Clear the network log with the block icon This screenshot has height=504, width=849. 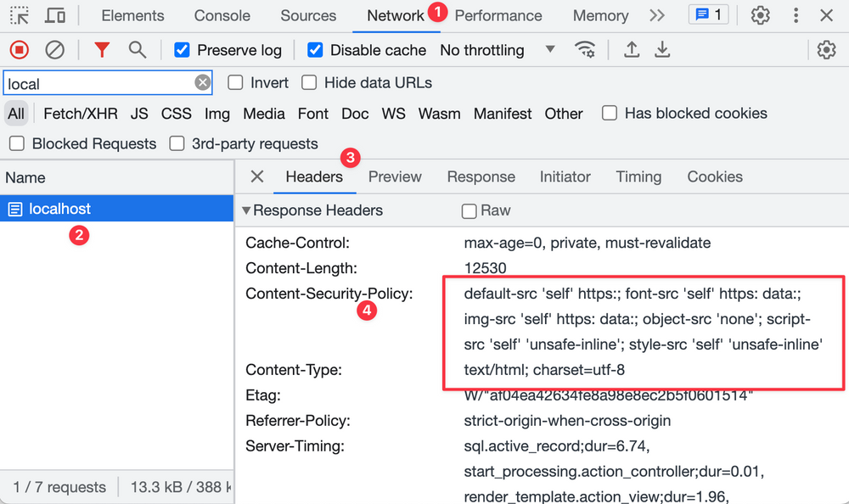click(55, 50)
